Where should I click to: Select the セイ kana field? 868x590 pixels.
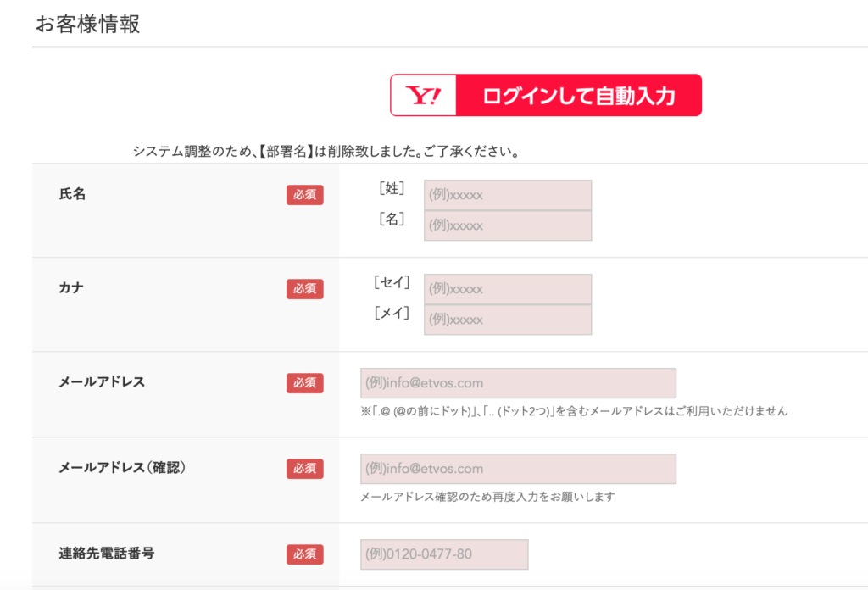click(x=508, y=289)
